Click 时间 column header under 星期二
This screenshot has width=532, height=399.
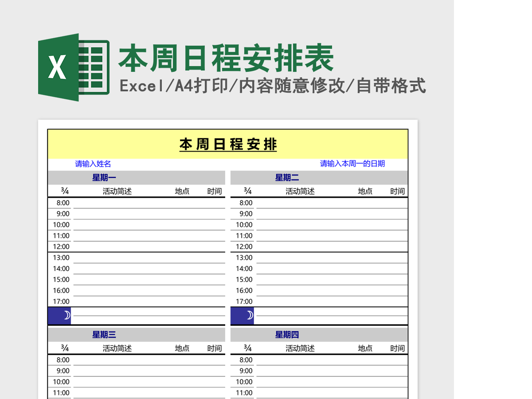coord(398,191)
